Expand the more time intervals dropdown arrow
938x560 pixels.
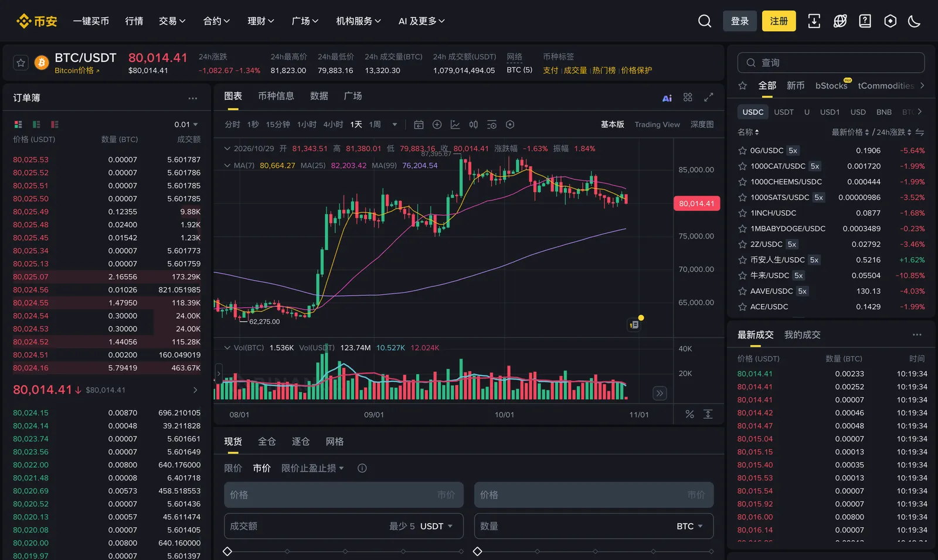tap(395, 124)
